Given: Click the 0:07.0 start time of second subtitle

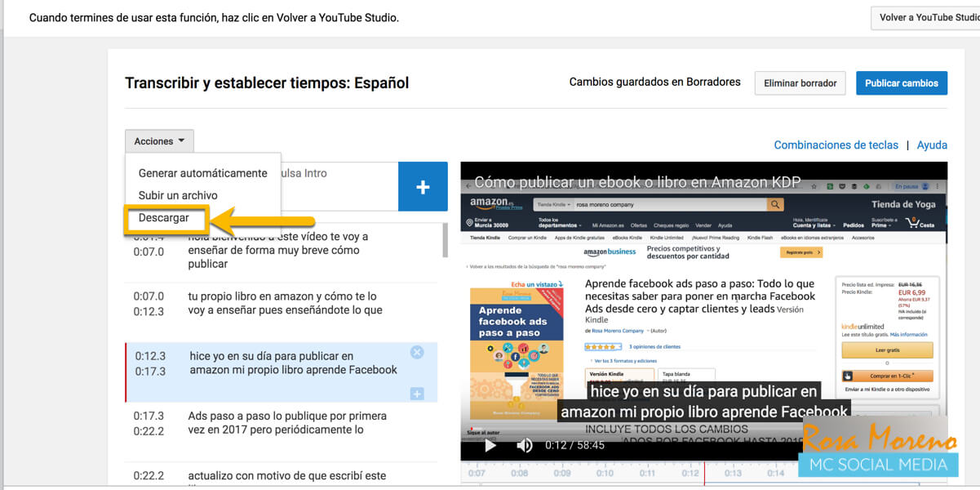Looking at the screenshot, I should point(149,296).
